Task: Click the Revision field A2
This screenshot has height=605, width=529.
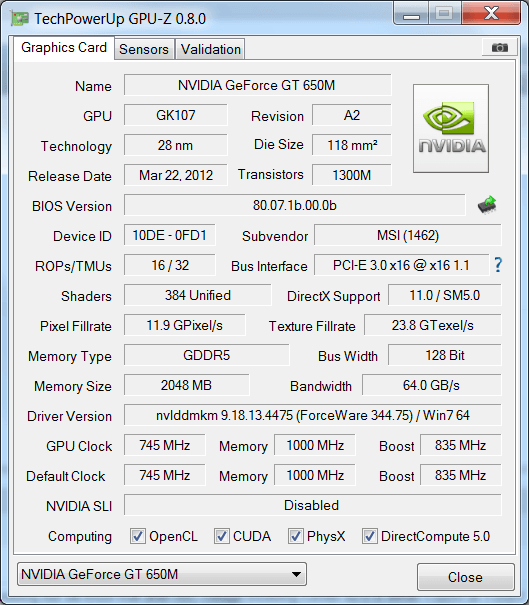Action: click(352, 115)
